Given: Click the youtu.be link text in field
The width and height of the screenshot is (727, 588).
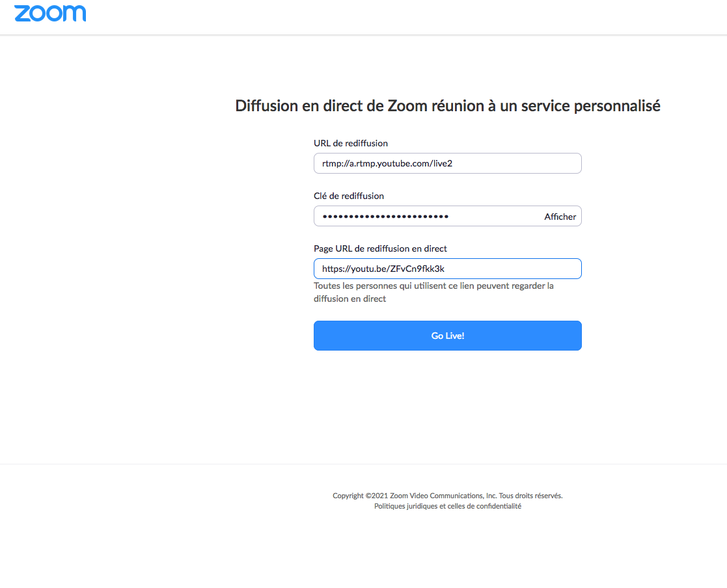Looking at the screenshot, I should tap(383, 269).
